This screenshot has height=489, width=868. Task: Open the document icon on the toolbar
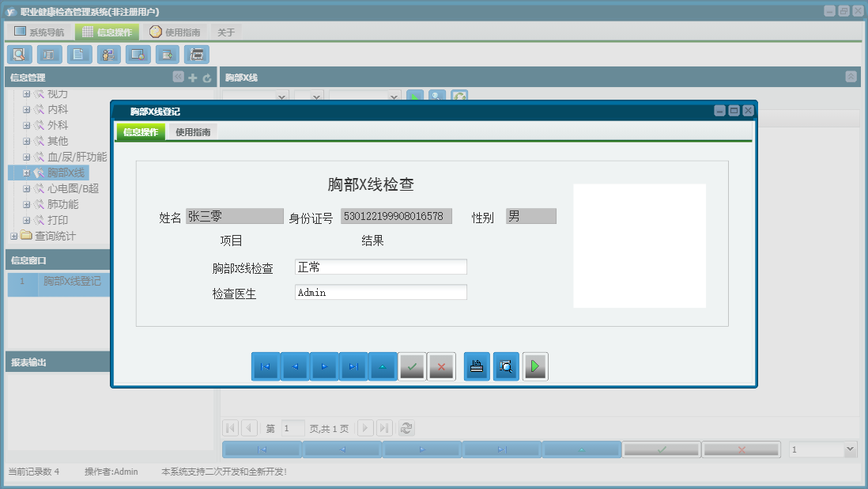click(79, 54)
